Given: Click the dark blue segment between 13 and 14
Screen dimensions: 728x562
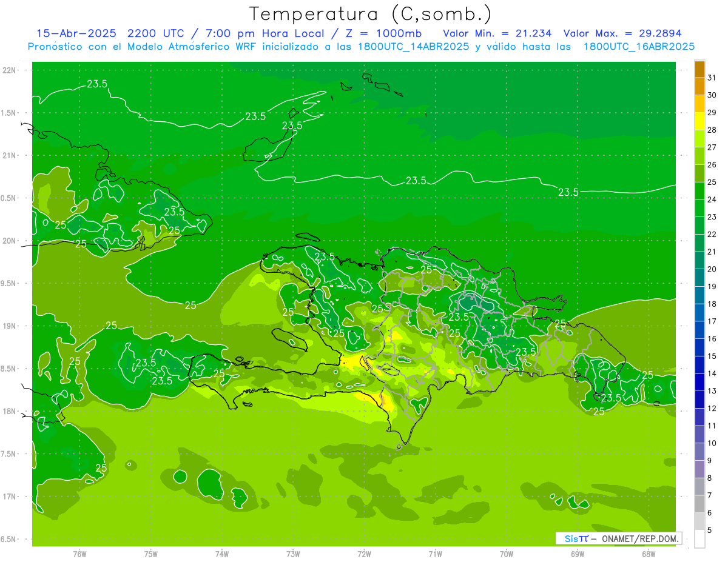Looking at the screenshot, I should tap(699, 383).
